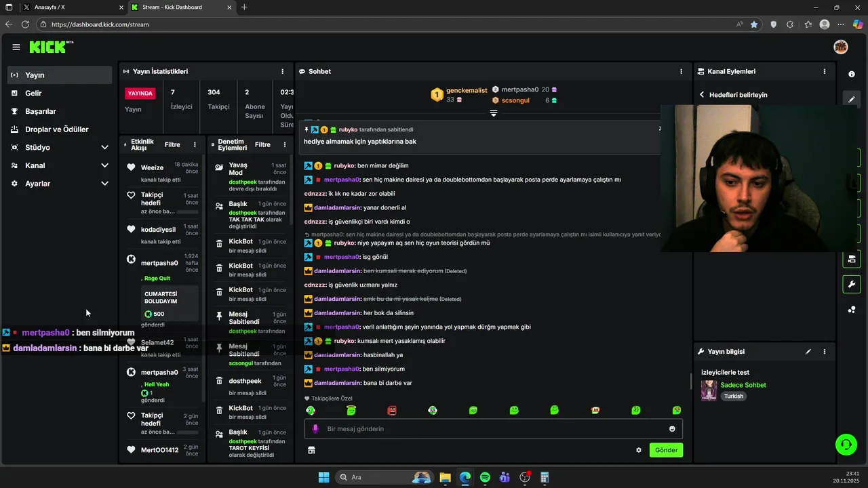This screenshot has height=488, width=868.
Task: Open Etkinlik Akışı three-dot menu
Action: click(195, 144)
